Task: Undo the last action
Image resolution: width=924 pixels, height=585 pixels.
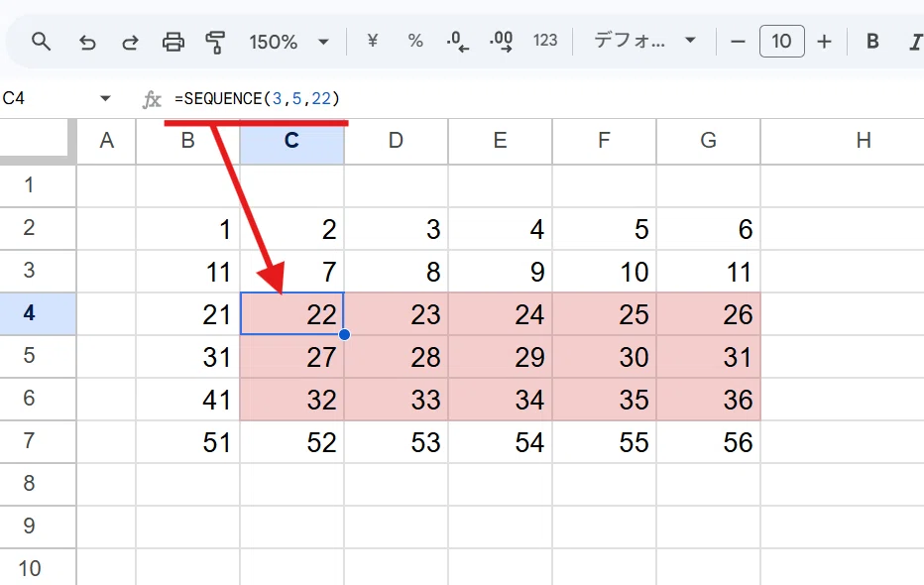Action: [87, 42]
